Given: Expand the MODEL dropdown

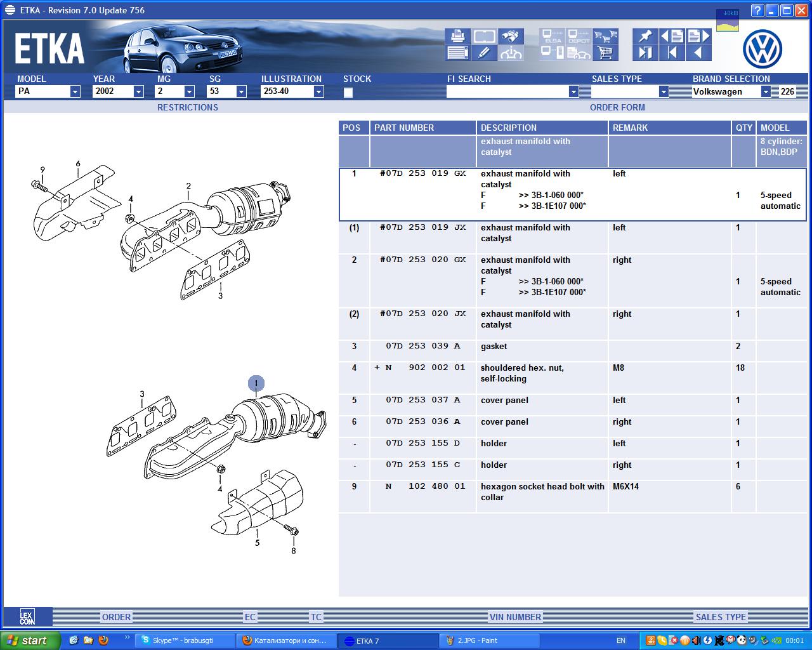Looking at the screenshot, I should click(x=75, y=91).
